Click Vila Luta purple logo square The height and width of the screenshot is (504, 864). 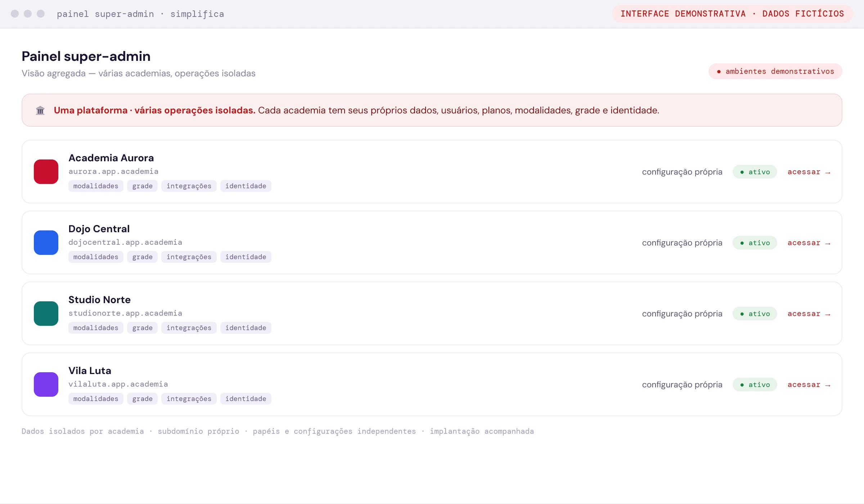coord(46,384)
